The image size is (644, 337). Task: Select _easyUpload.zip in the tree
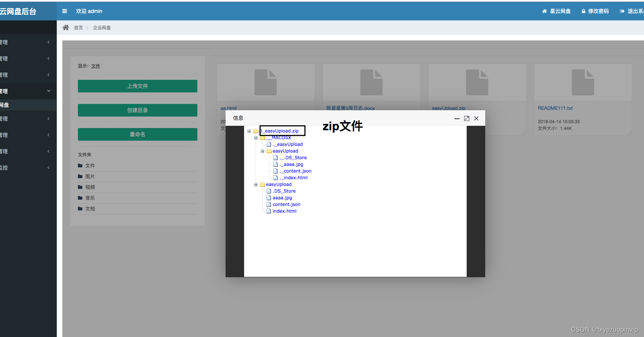[x=279, y=131]
